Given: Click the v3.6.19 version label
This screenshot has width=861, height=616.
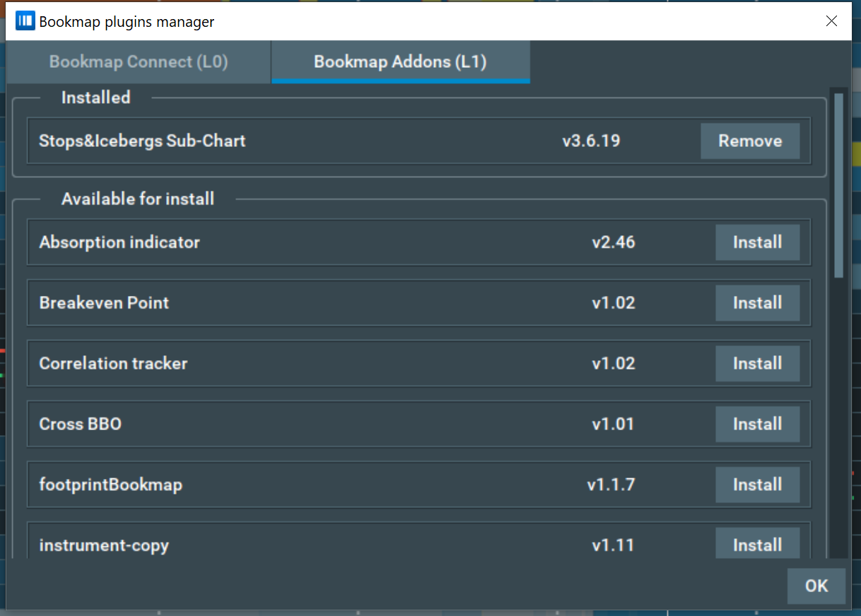Looking at the screenshot, I should (591, 141).
